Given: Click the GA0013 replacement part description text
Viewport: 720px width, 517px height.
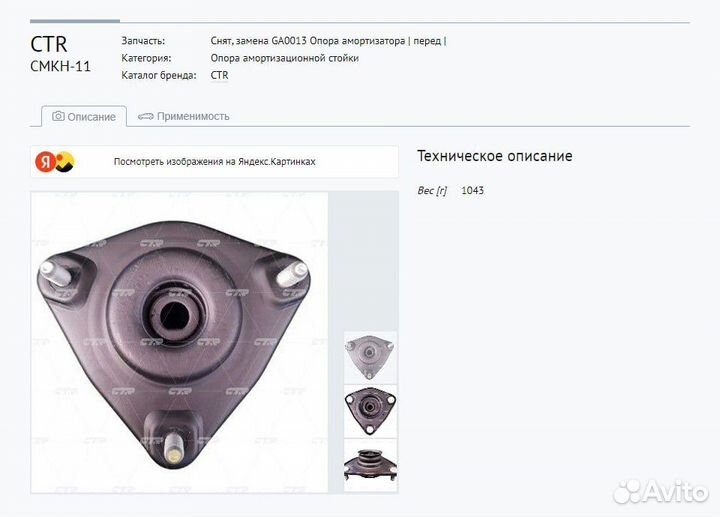Looking at the screenshot, I should (328, 41).
